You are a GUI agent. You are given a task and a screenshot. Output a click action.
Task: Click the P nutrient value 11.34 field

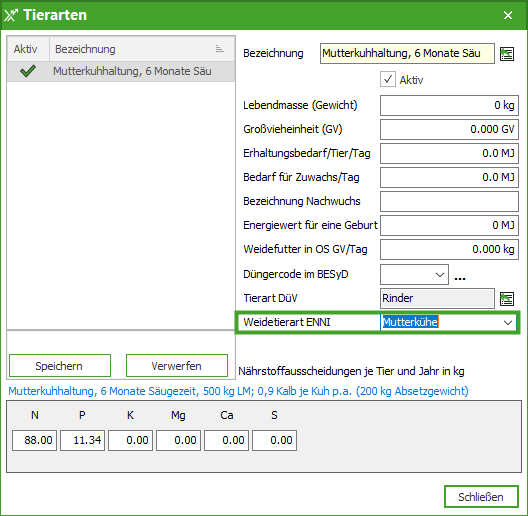pos(82,440)
